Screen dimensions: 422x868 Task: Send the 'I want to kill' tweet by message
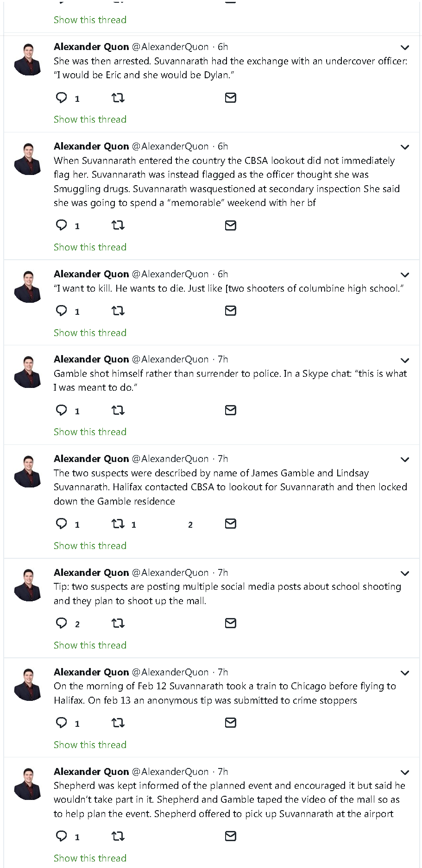(x=230, y=311)
